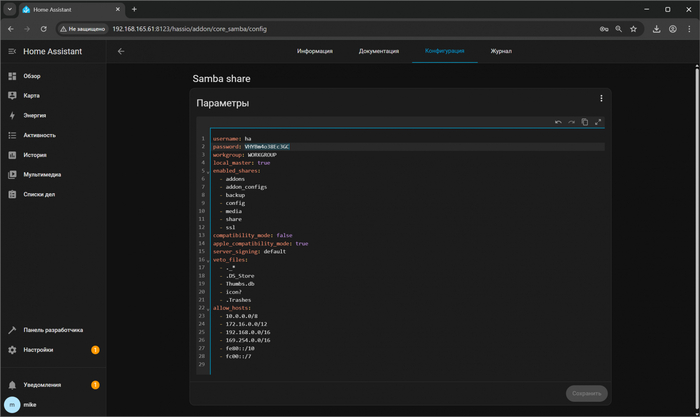700x417 pixels.
Task: Bookmark this page with the star icon
Action: [633, 29]
